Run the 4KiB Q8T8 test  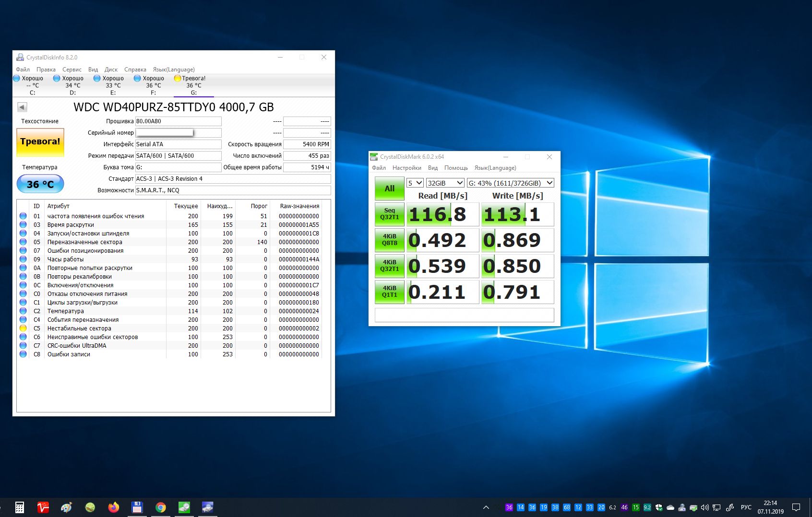(389, 240)
